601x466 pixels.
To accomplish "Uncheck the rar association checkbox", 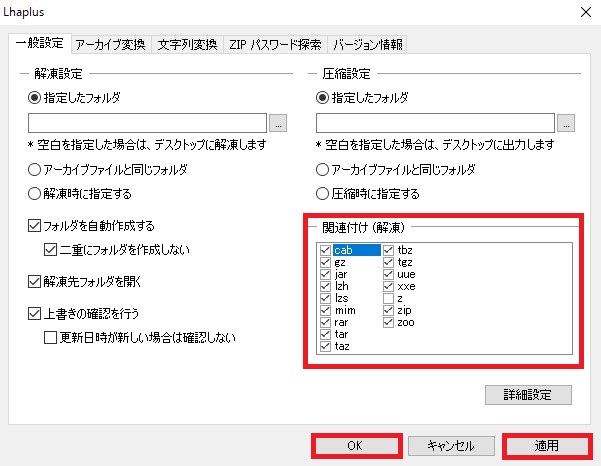I will pyautogui.click(x=325, y=322).
